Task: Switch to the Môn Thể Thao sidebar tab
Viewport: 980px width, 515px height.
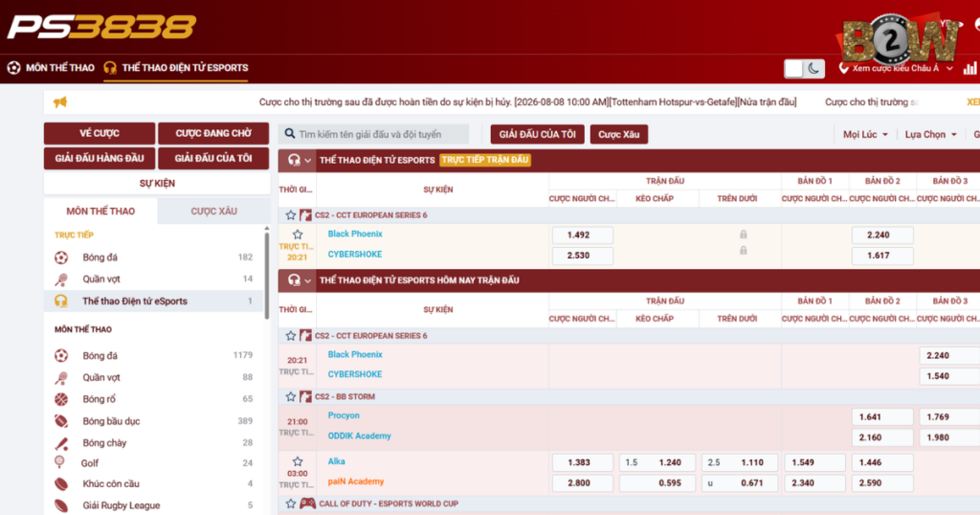Action: [x=100, y=212]
